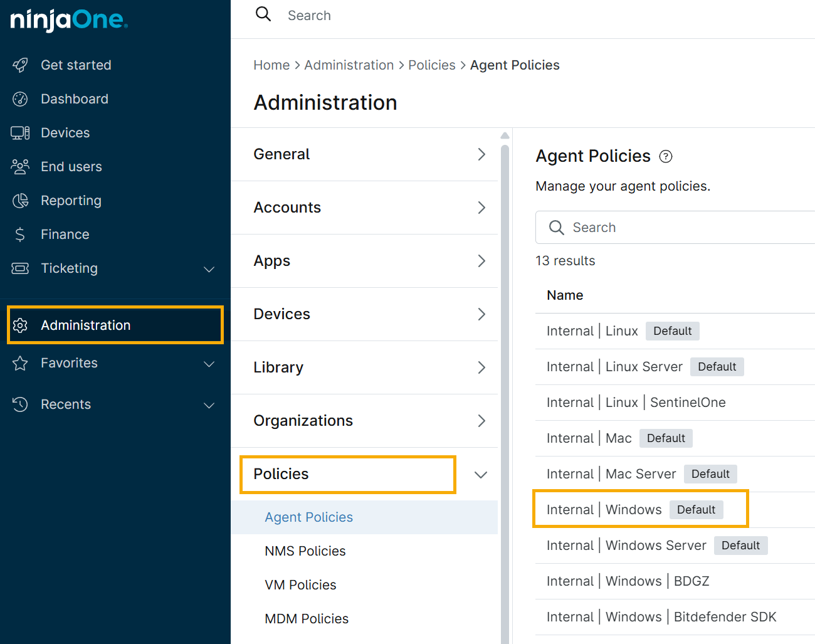The height and width of the screenshot is (644, 815).
Task: Collapse the Policies section chevron
Action: [481, 475]
